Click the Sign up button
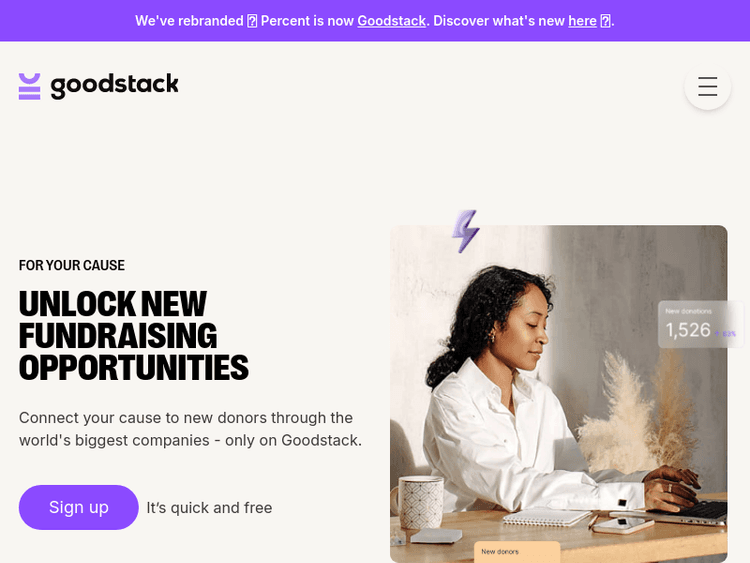Screen dimensions: 750x563 click(x=78, y=507)
